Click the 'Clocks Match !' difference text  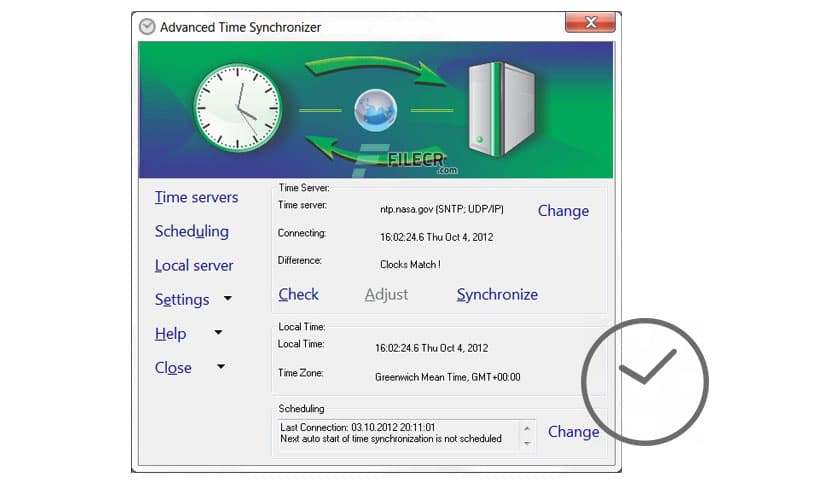pos(410,264)
